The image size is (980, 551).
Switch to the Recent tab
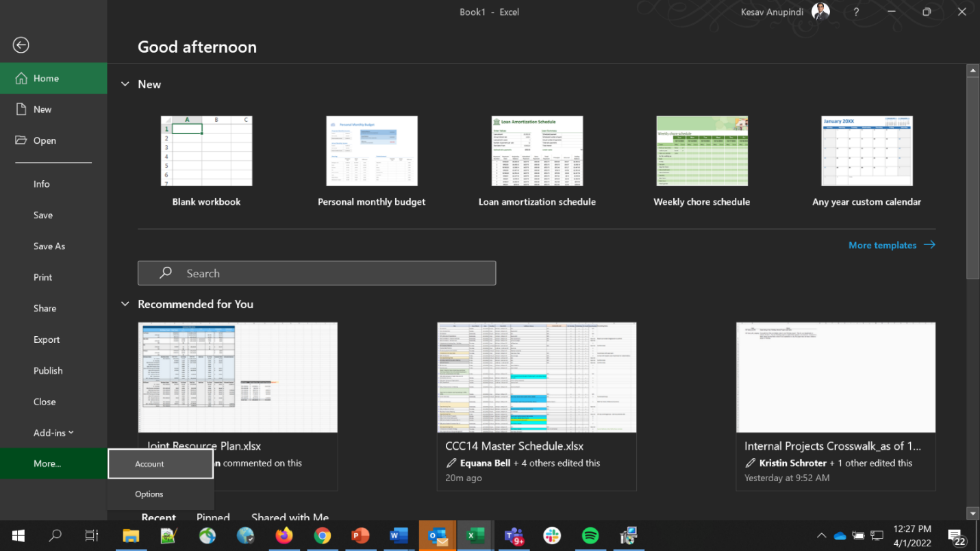[158, 517]
